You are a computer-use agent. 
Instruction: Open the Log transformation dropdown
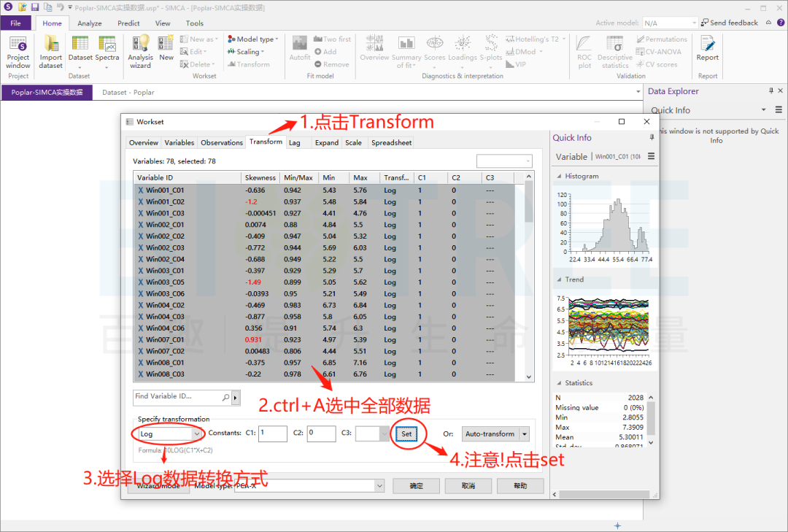[x=196, y=433]
